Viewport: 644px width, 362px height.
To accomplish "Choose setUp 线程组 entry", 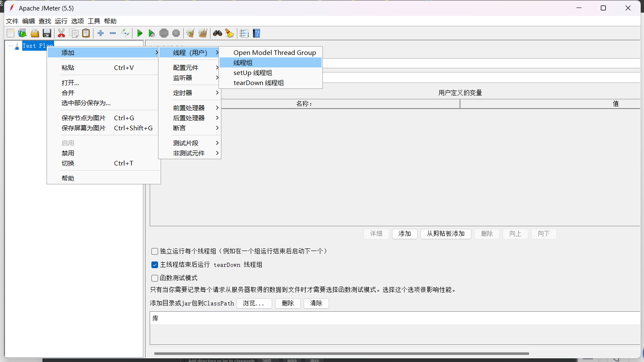I will [270, 72].
